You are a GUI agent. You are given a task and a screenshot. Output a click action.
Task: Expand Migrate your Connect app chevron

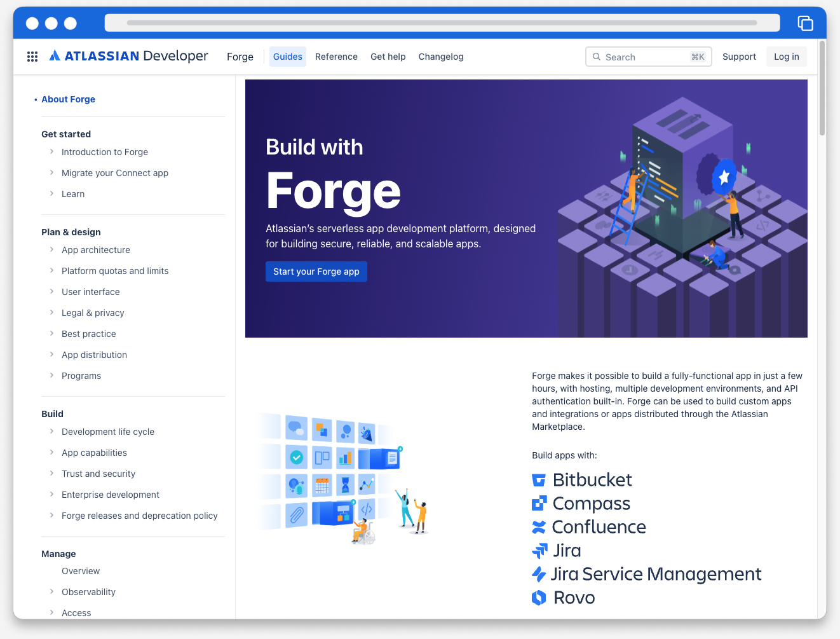click(x=51, y=172)
